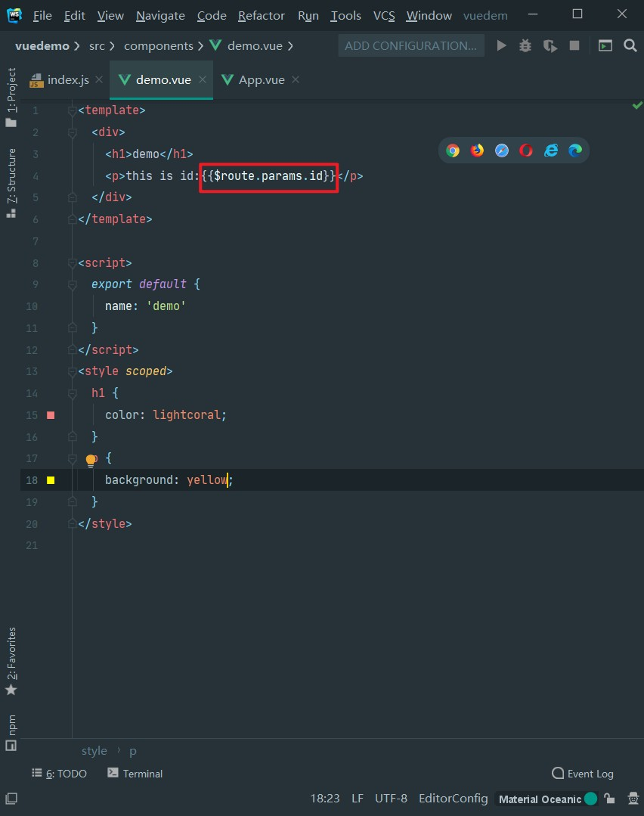Open the Navigate menu
Image resolution: width=644 pixels, height=816 pixels.
[x=160, y=16]
